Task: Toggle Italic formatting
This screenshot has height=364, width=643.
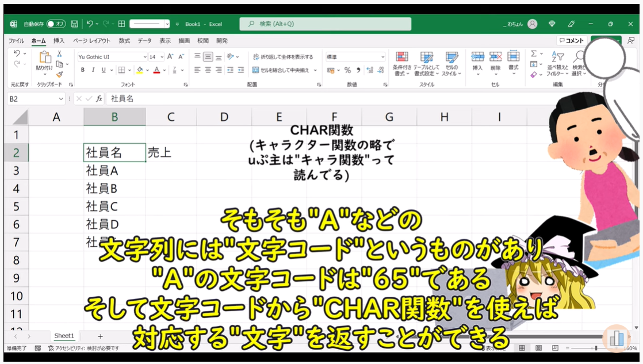Action: [93, 70]
